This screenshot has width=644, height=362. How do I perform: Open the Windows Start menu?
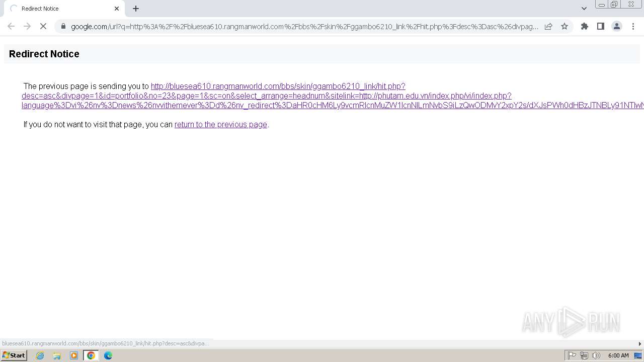14,355
